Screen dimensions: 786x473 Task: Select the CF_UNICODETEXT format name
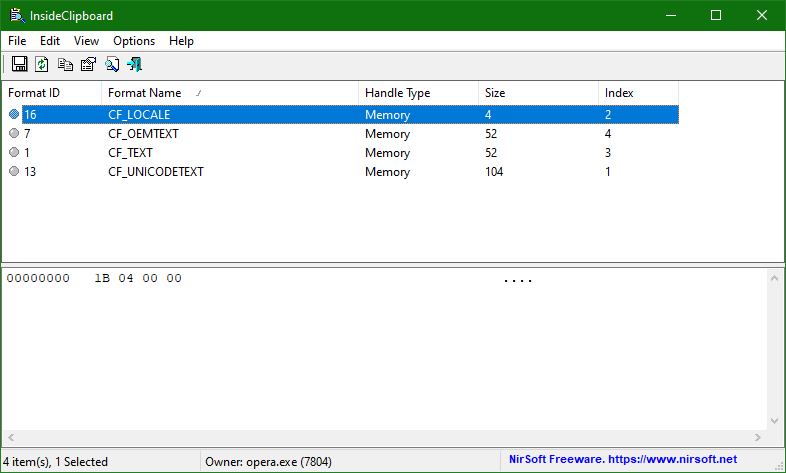pyautogui.click(x=156, y=172)
